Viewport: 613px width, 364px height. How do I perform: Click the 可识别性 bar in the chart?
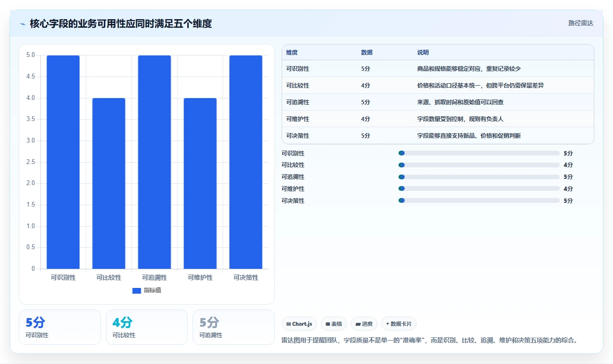click(63, 162)
